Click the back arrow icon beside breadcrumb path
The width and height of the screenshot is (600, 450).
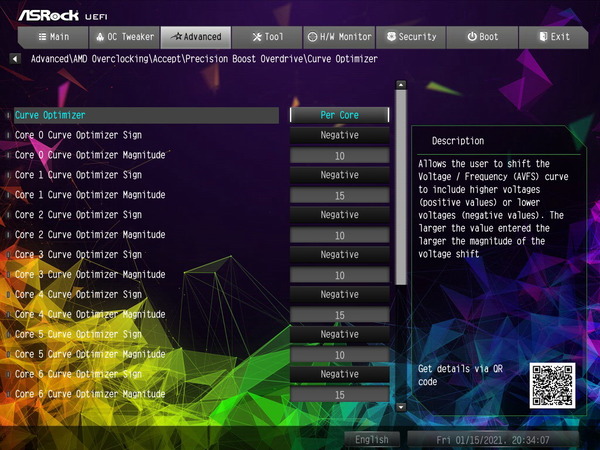(14, 59)
